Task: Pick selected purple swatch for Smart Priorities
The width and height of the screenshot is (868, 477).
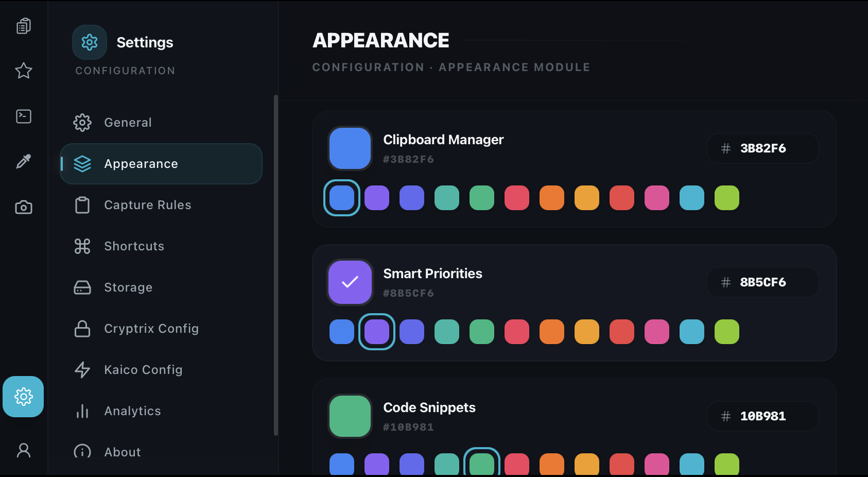Action: 377,332
